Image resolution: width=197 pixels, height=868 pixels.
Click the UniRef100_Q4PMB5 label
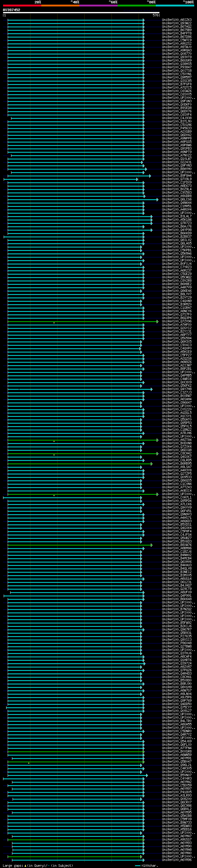[x=176, y=375]
